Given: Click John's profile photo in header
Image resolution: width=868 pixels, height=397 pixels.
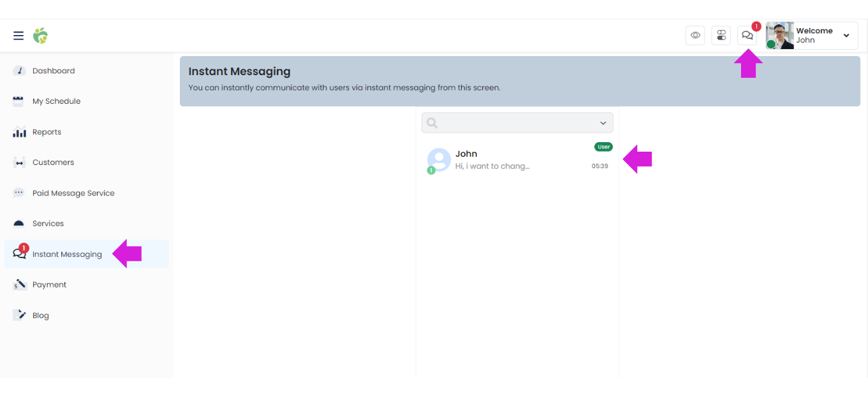Looking at the screenshot, I should [780, 36].
